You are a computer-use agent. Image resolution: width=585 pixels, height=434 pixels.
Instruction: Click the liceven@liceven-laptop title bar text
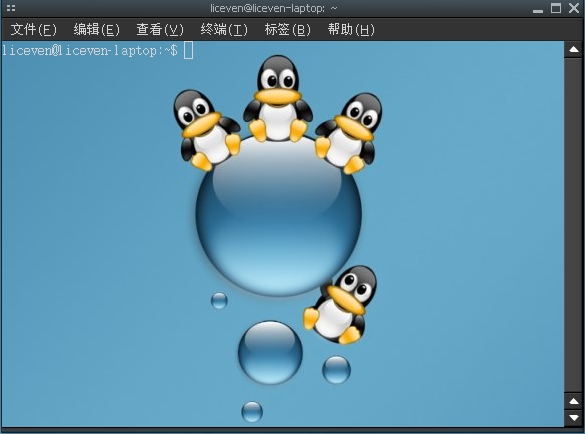[x=268, y=8]
